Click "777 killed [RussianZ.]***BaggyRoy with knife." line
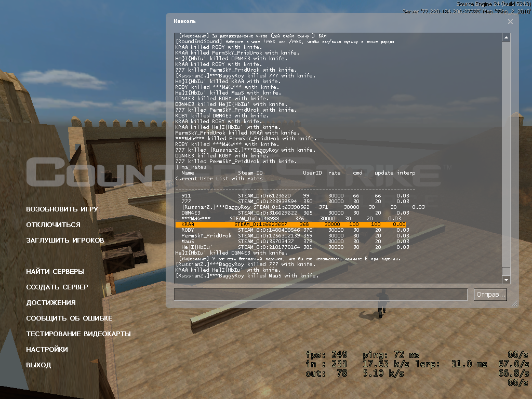The width and height of the screenshot is (532, 399). (x=245, y=150)
